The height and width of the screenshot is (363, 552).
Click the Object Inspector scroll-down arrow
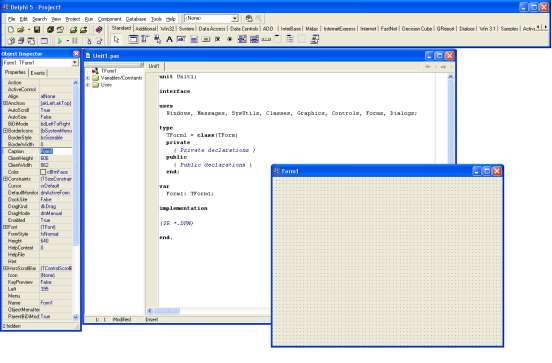[x=76, y=317]
